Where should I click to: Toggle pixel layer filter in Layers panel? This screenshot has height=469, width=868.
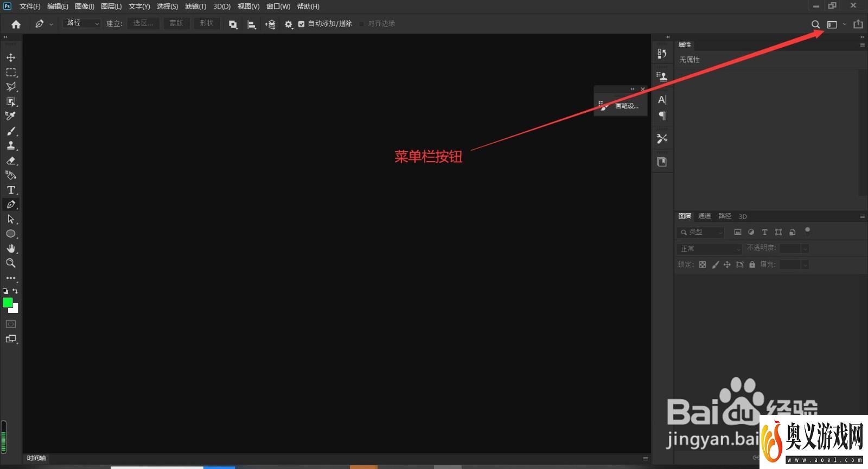tap(738, 232)
